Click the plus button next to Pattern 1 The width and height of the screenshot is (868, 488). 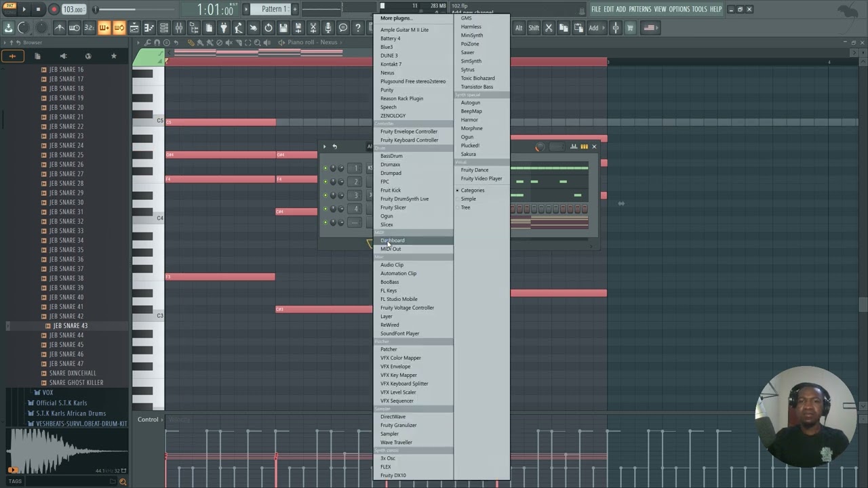point(294,9)
